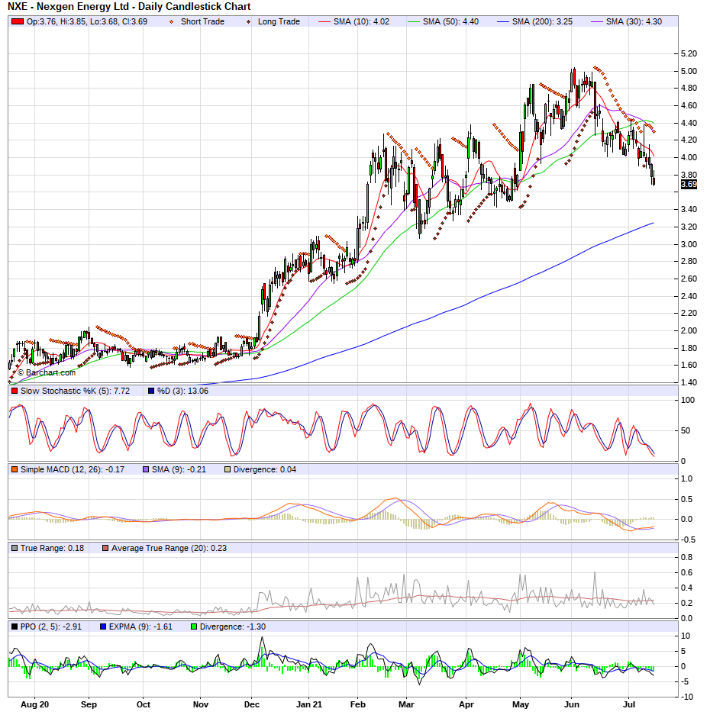Click the PPO -10 axis label

686,697
